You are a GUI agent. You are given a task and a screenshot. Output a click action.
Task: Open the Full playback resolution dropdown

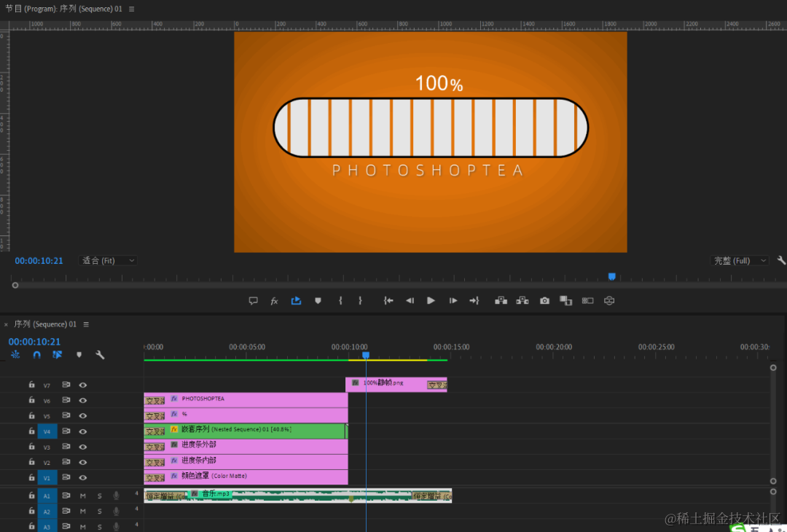[740, 260]
